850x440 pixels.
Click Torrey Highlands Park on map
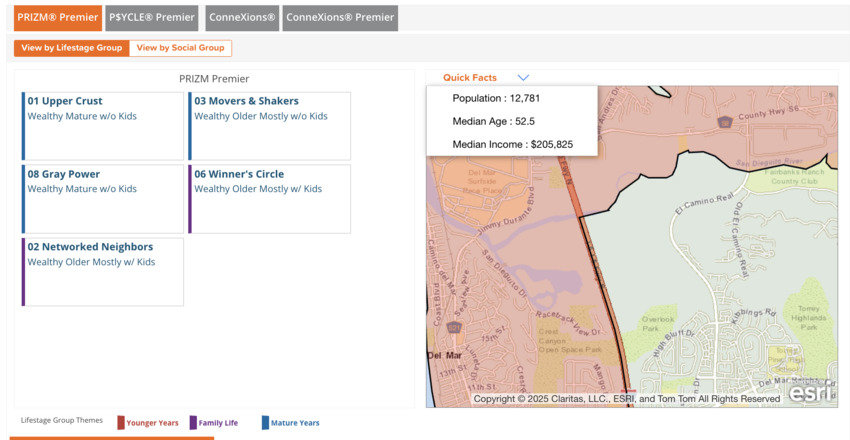click(808, 318)
